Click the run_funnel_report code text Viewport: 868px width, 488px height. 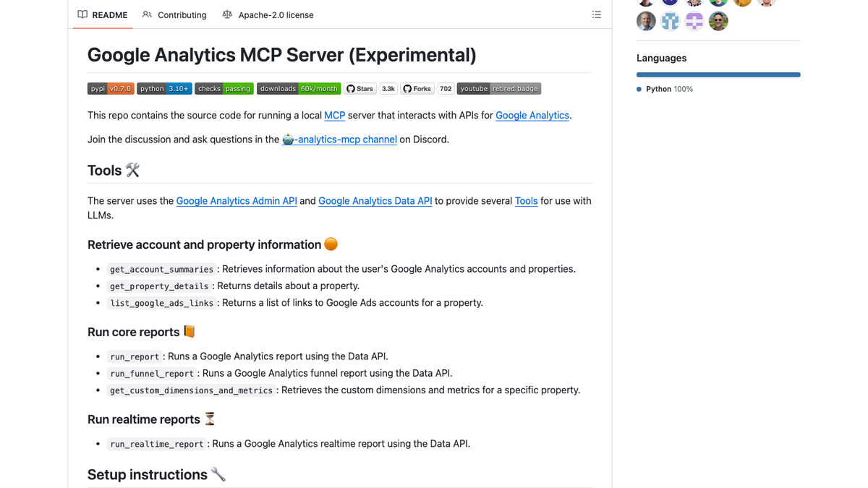tap(152, 373)
